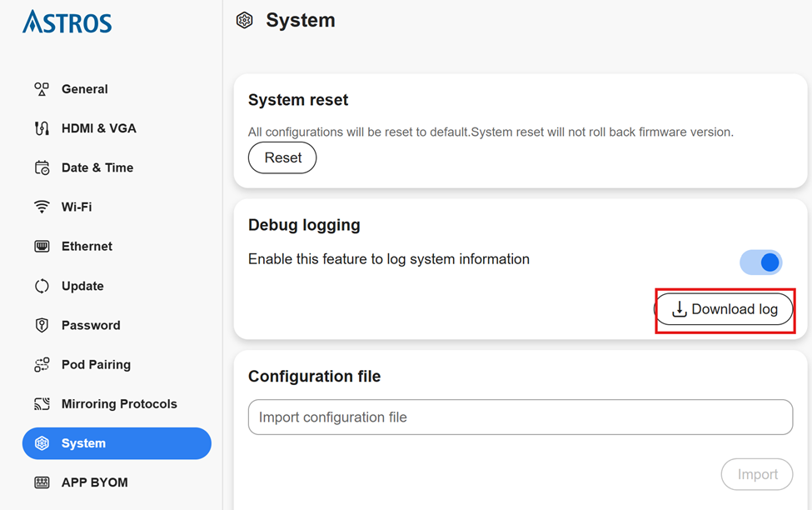
Task: Click the ASTROS logo
Action: tap(67, 22)
